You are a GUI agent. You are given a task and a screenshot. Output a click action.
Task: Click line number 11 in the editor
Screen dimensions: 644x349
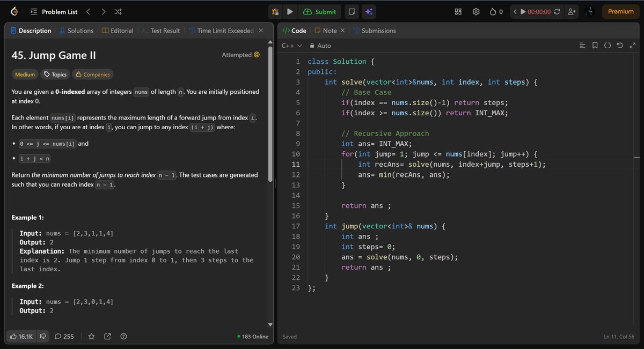[x=296, y=165]
